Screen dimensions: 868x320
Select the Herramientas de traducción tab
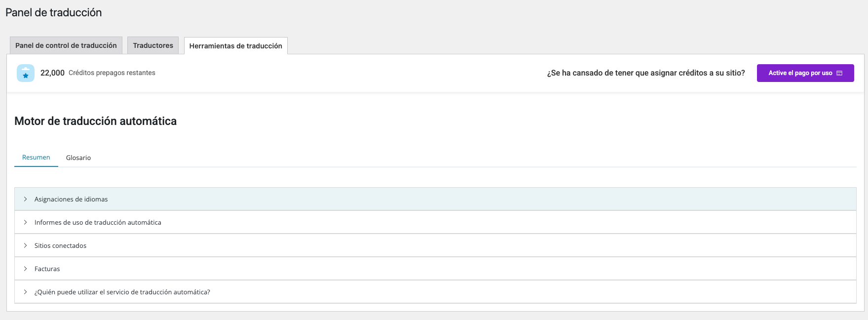[x=236, y=46]
